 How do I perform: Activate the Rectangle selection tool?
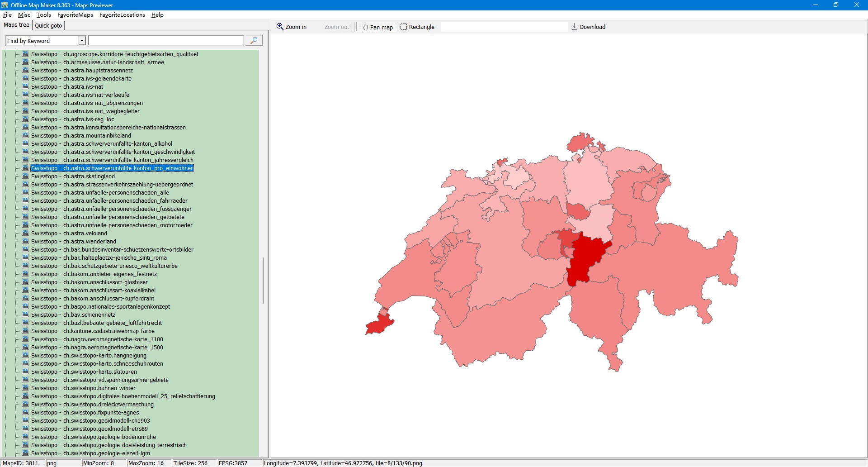[417, 27]
